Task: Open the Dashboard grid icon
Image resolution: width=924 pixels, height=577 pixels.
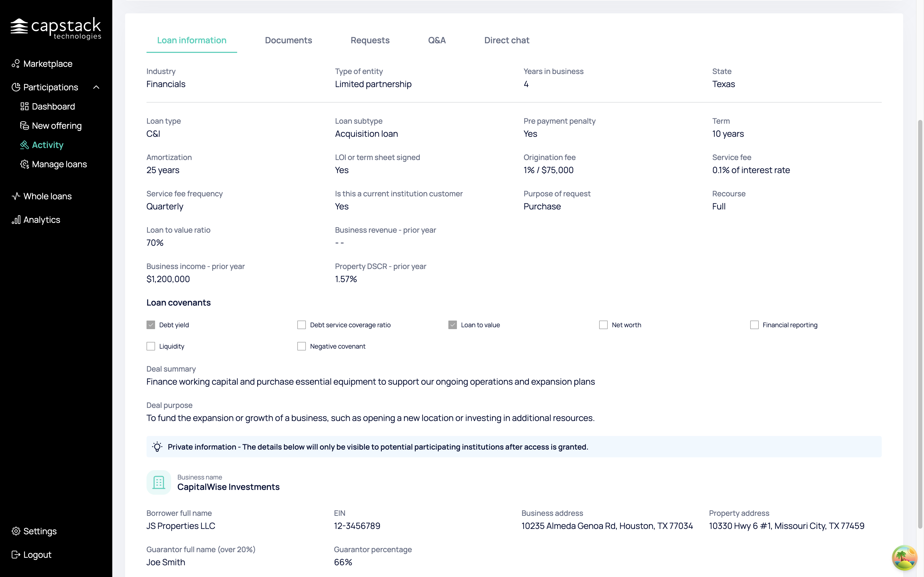Action: (x=24, y=107)
